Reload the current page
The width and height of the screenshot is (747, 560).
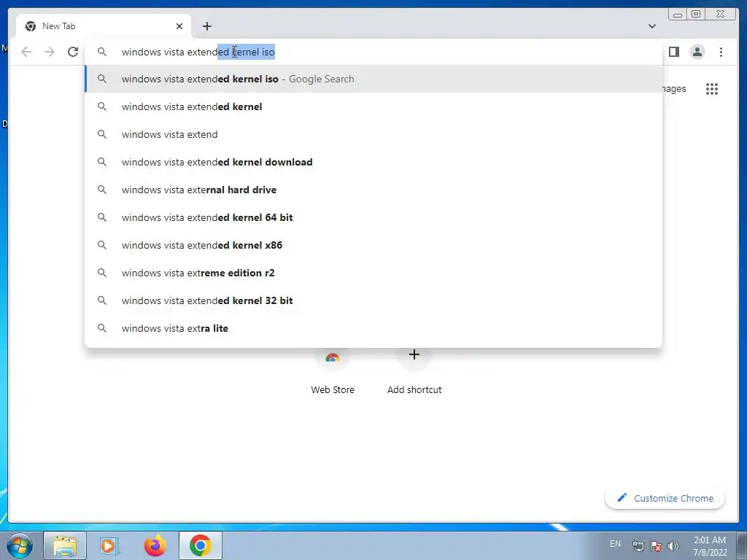point(73,52)
